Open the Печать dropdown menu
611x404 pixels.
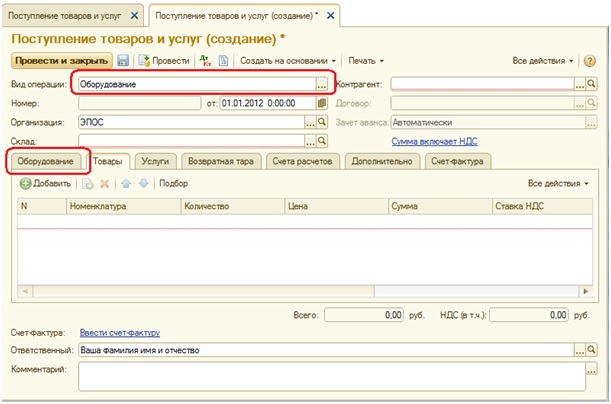(x=366, y=61)
